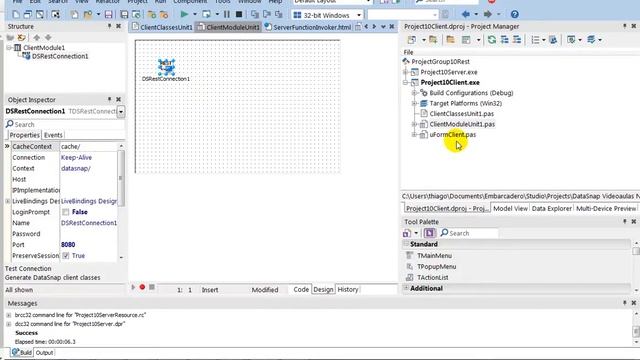This screenshot has height=360, width=640.
Task: Click the Test Connection link
Action: click(28, 269)
